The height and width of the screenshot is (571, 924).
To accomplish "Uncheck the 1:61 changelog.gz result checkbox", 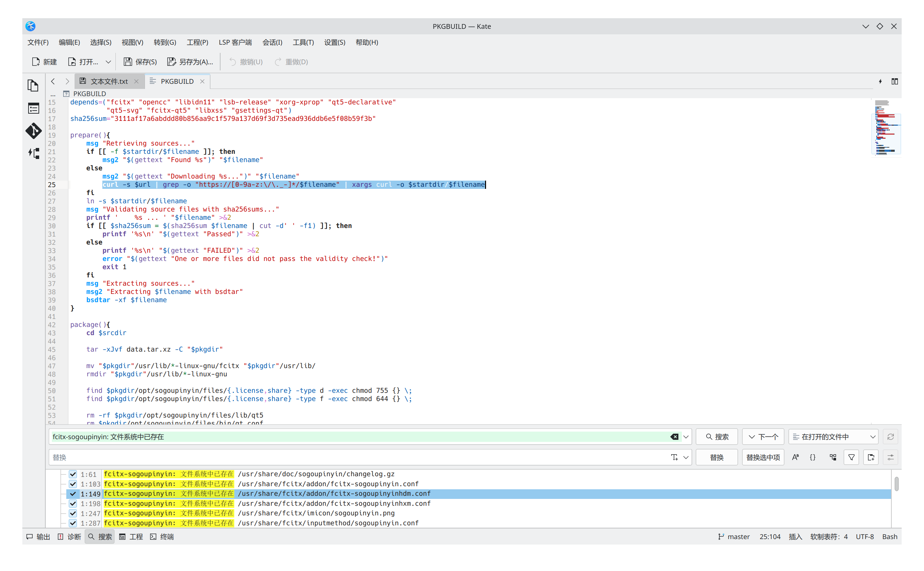I will (73, 474).
